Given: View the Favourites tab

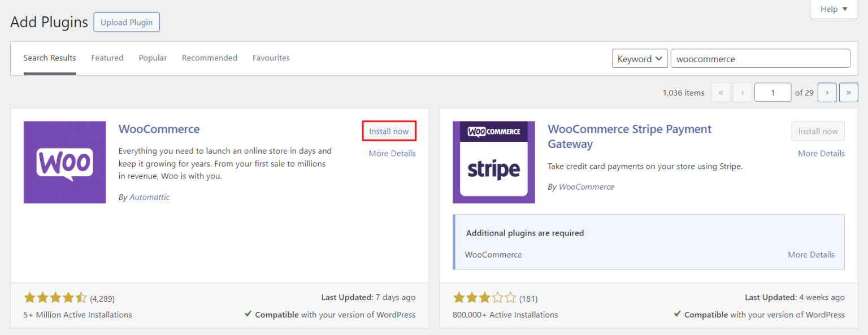Looking at the screenshot, I should [271, 58].
